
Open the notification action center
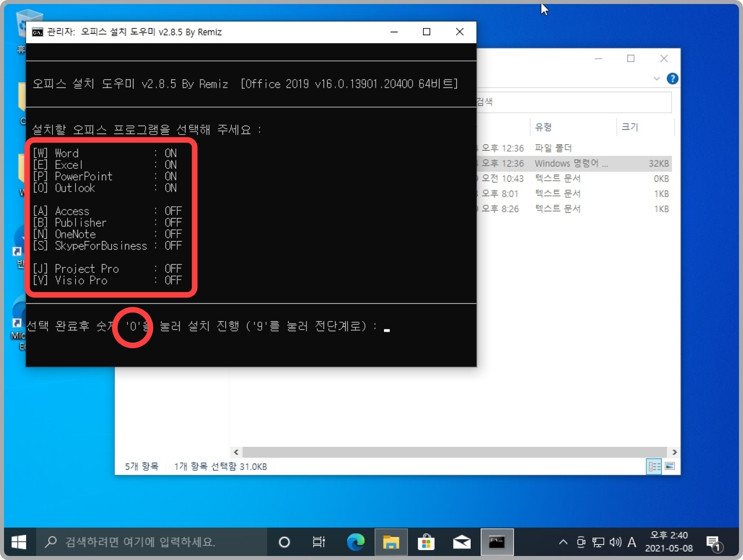714,543
